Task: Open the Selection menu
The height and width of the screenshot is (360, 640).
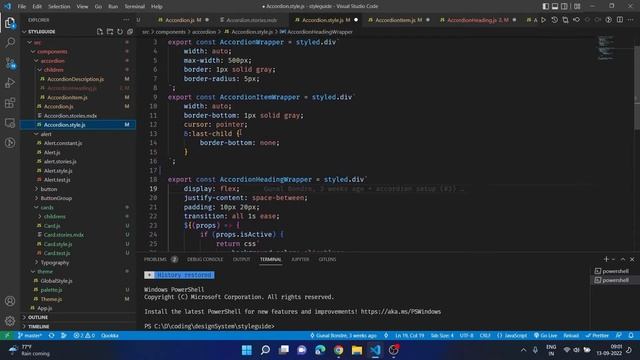Action: (x=59, y=6)
